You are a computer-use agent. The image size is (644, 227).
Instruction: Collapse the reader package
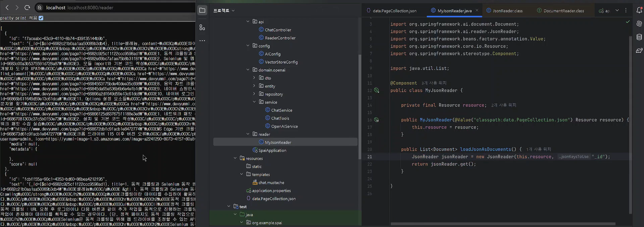(x=248, y=134)
